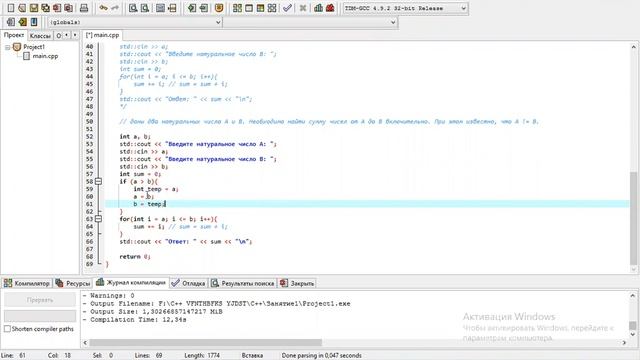640x360 pixels.
Task: Switch to the Классы tab
Action: tap(40, 36)
